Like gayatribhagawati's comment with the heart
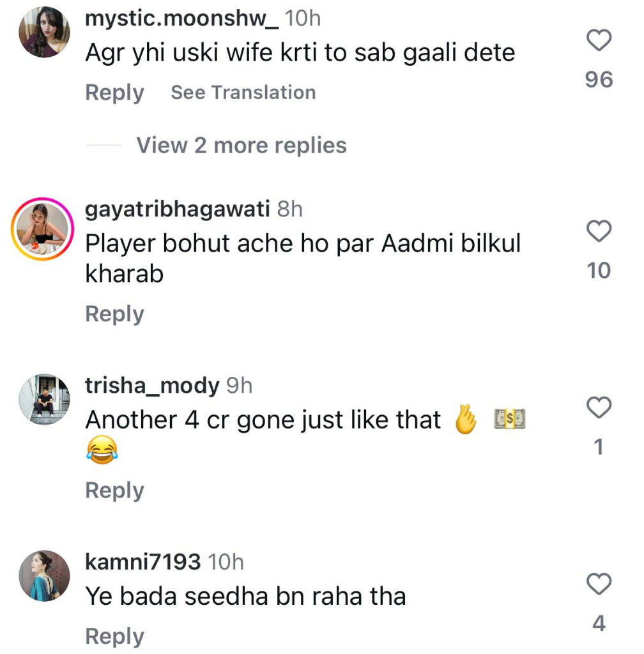Screen dimensions: 644x654 click(x=599, y=232)
